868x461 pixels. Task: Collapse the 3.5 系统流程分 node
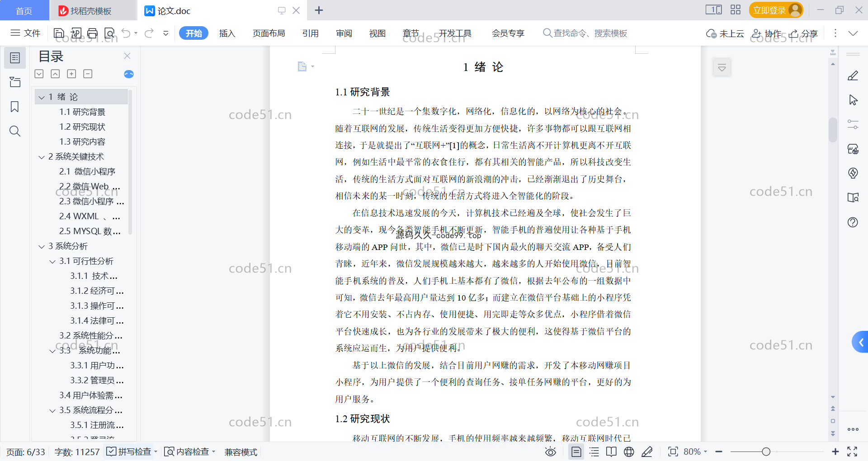click(x=52, y=410)
